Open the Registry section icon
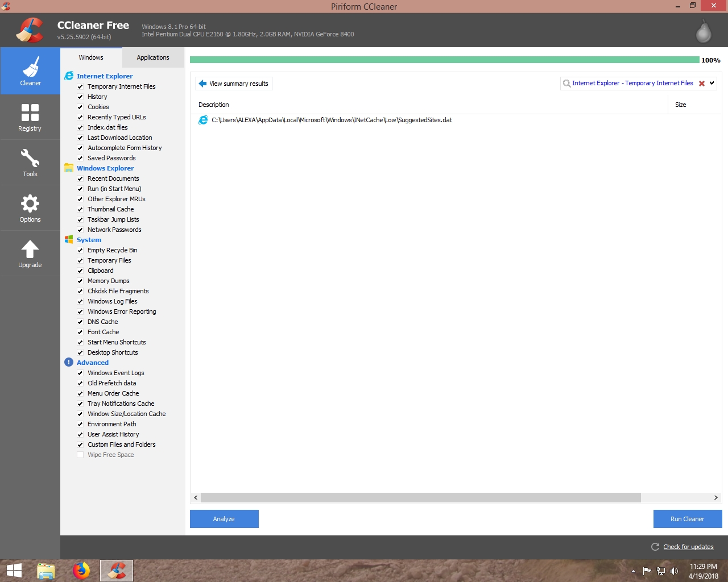728x582 pixels. 30,113
